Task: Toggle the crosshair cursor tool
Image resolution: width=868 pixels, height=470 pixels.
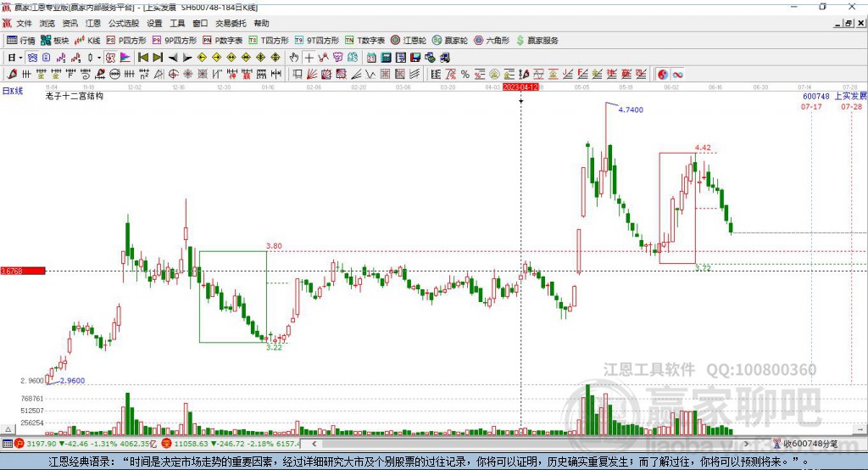Action: pyautogui.click(x=309, y=58)
